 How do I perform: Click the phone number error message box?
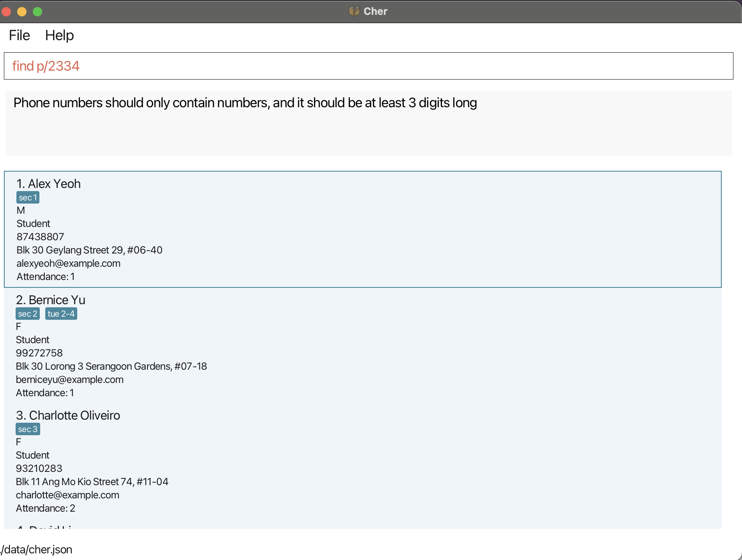pyautogui.click(x=368, y=123)
